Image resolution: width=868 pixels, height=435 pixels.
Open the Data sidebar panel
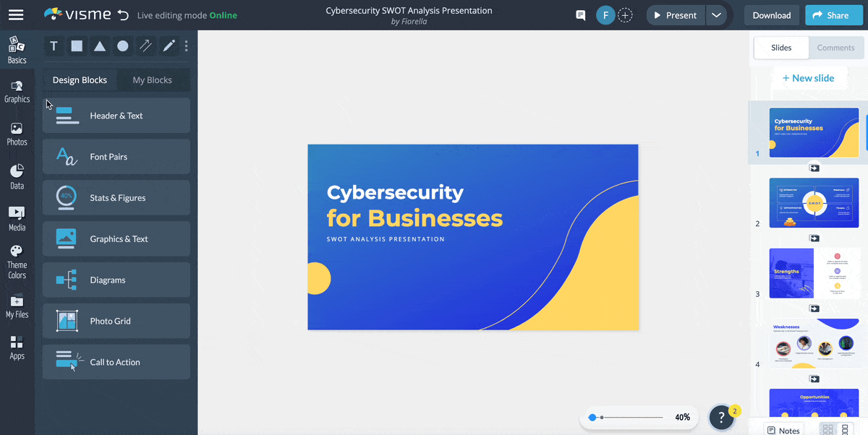click(x=17, y=173)
